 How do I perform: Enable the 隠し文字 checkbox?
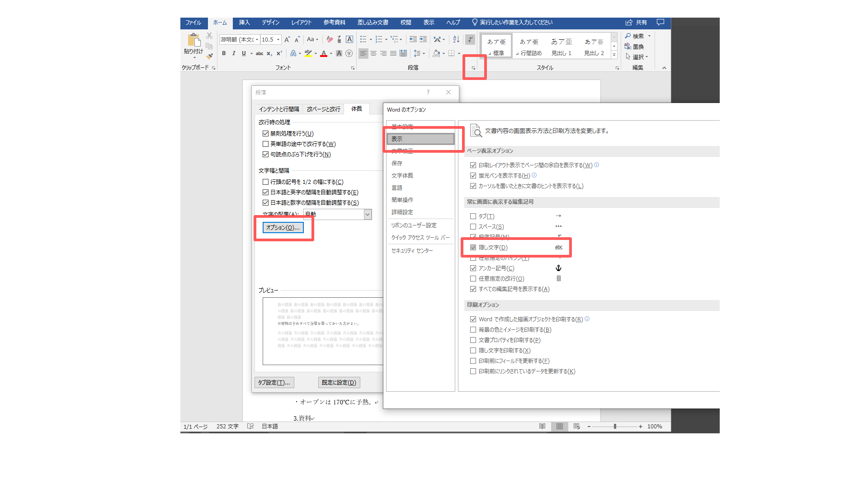473,247
